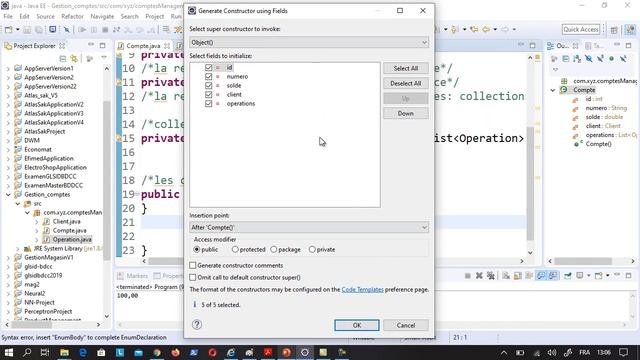Click the Outline sort icon

[x=576, y=59]
